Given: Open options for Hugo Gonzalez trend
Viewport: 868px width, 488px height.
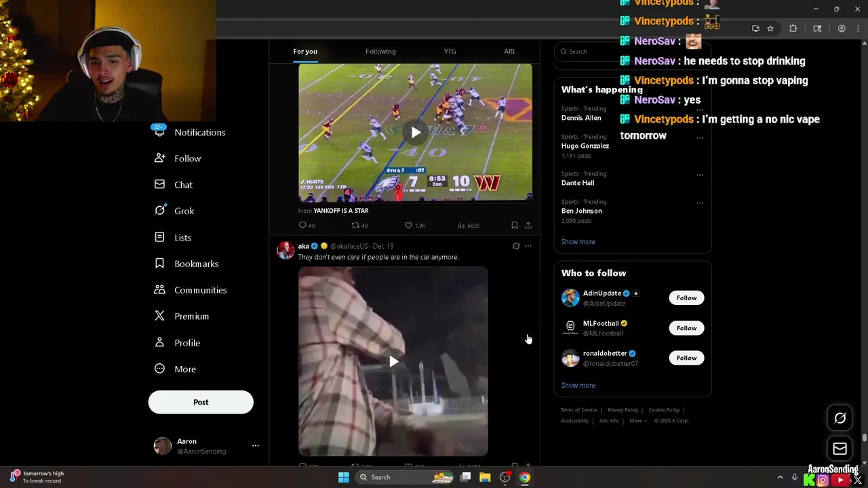Looking at the screenshot, I should point(700,138).
